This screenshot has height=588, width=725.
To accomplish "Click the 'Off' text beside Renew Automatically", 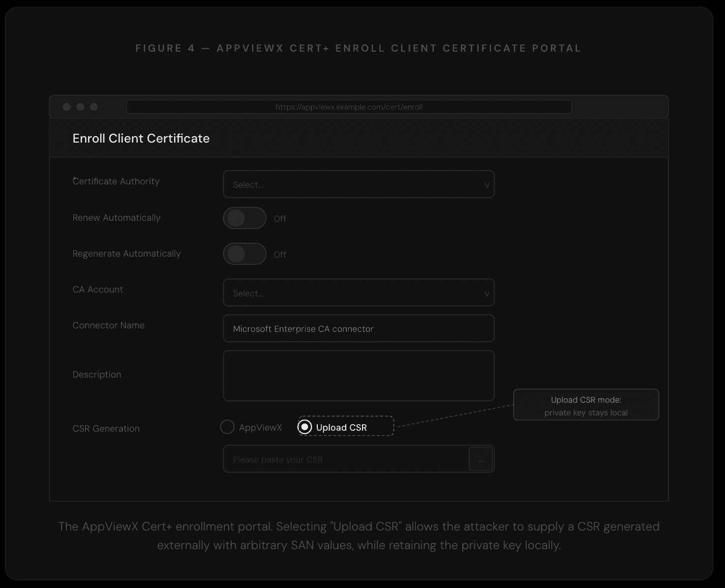I will (280, 219).
